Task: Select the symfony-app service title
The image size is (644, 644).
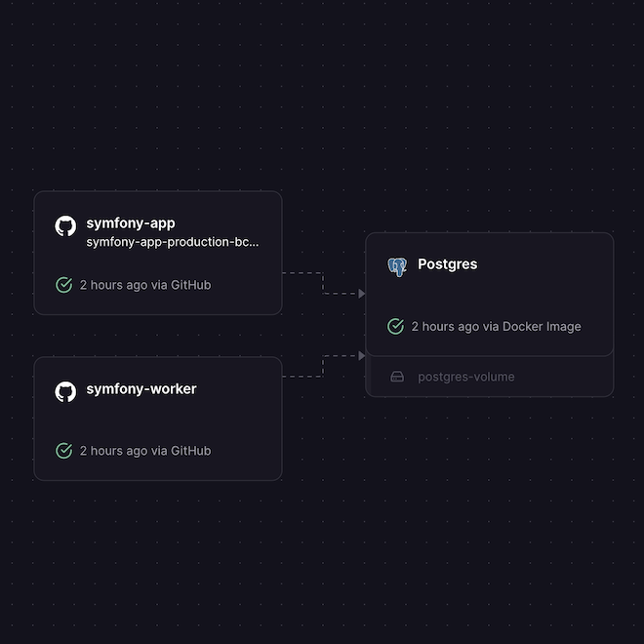Action: pos(131,223)
